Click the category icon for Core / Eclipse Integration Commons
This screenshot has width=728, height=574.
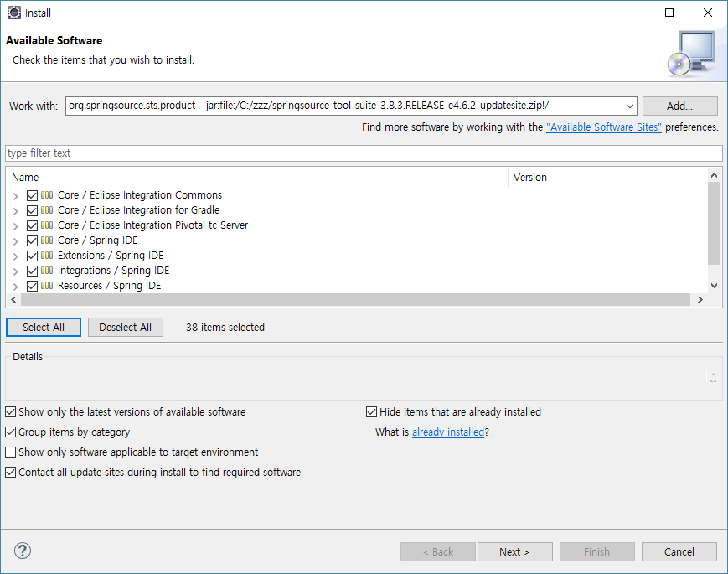[x=47, y=195]
